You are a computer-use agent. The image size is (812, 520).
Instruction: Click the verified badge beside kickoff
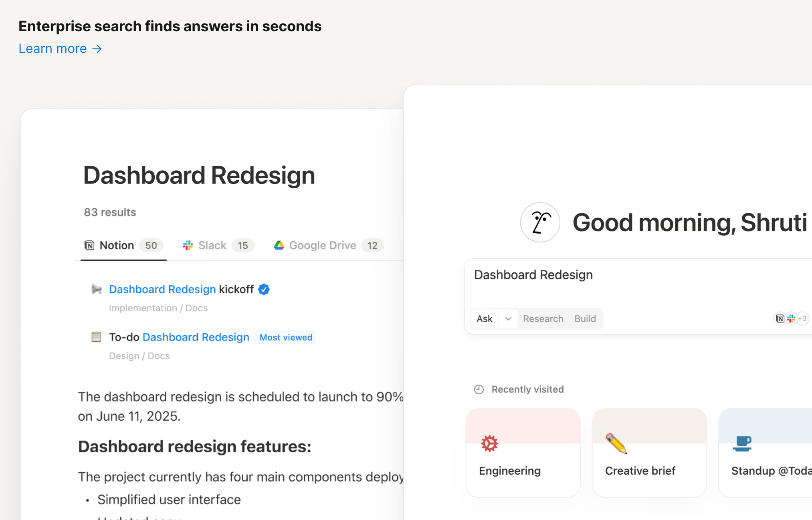click(x=264, y=289)
